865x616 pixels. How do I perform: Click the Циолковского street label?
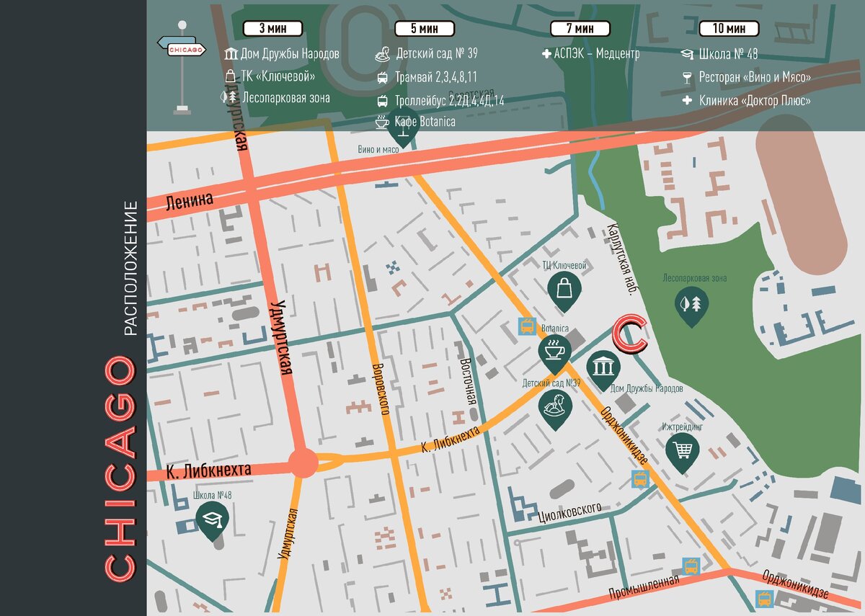569,511
